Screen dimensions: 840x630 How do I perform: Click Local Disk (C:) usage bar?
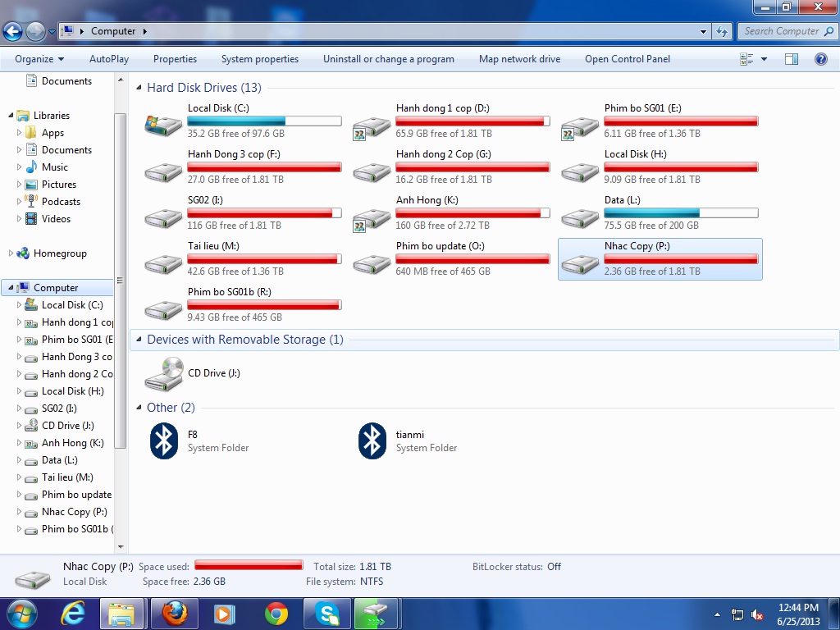(264, 121)
